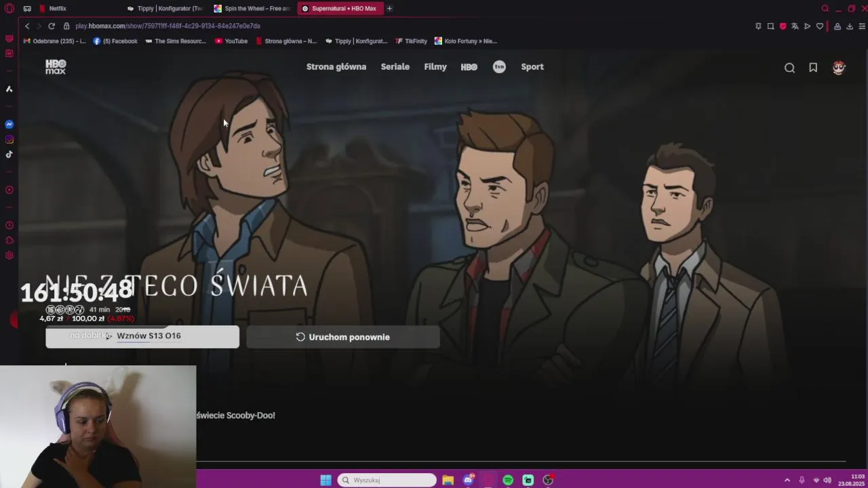
Task: Open Aria AI icon in sidebar
Action: (9, 89)
